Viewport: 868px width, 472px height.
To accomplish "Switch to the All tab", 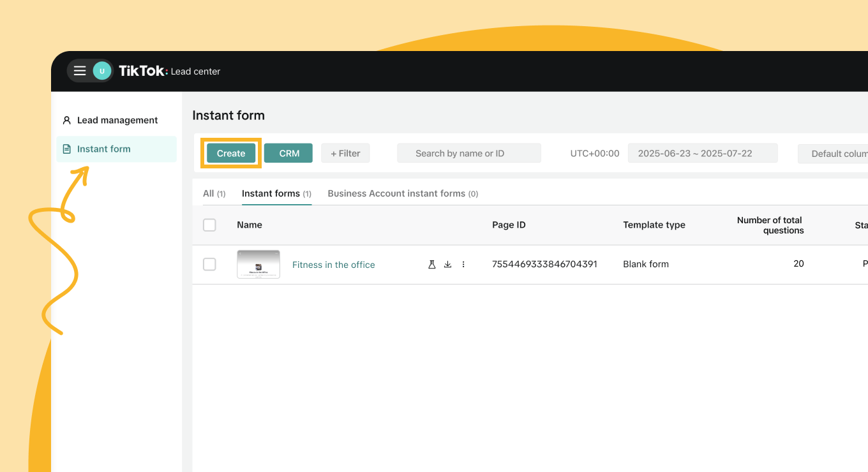I will 214,193.
